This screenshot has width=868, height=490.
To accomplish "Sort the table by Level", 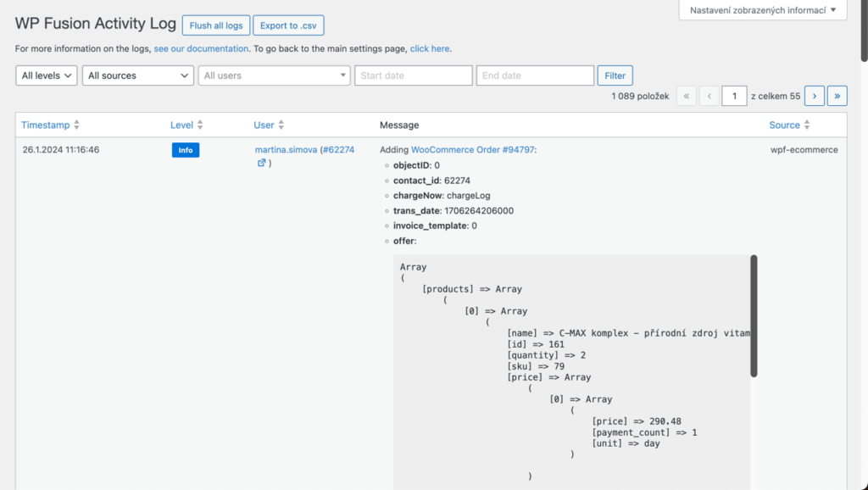I will pyautogui.click(x=181, y=125).
